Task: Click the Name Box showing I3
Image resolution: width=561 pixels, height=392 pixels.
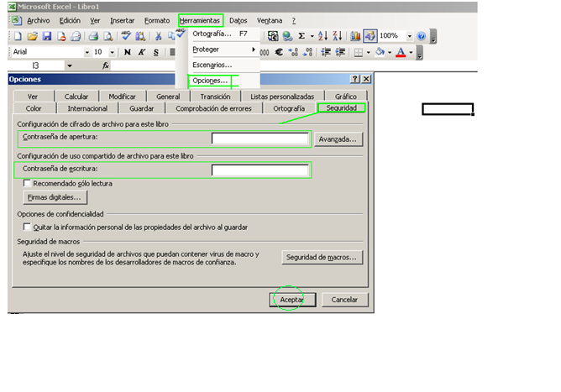Action: (36, 65)
